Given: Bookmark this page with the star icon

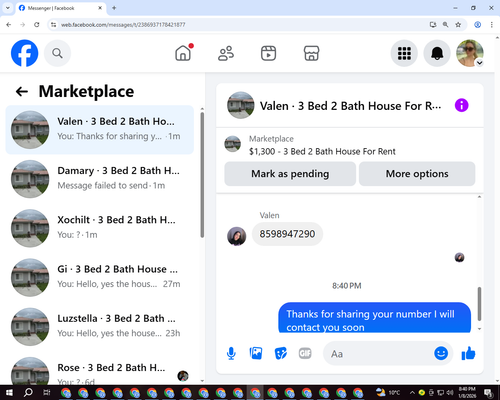Looking at the screenshot, I should click(x=458, y=25).
